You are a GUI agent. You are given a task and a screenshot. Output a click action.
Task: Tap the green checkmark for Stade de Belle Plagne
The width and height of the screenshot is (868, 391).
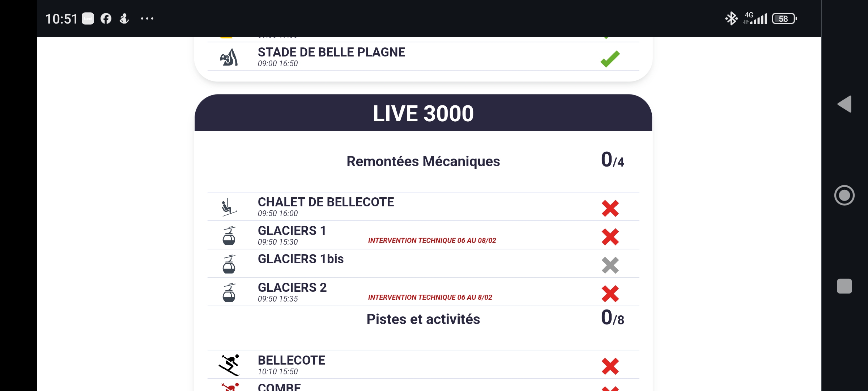tap(610, 59)
